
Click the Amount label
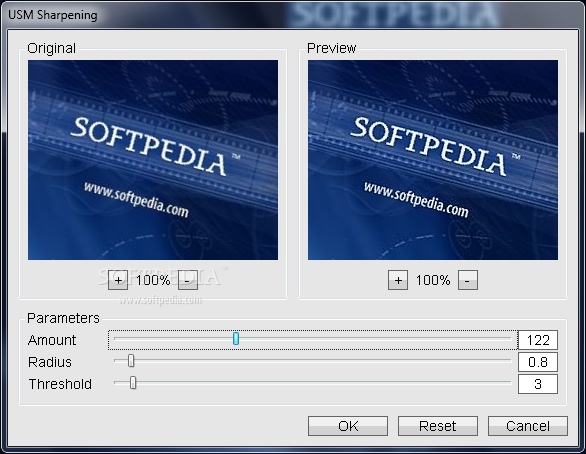(52, 340)
